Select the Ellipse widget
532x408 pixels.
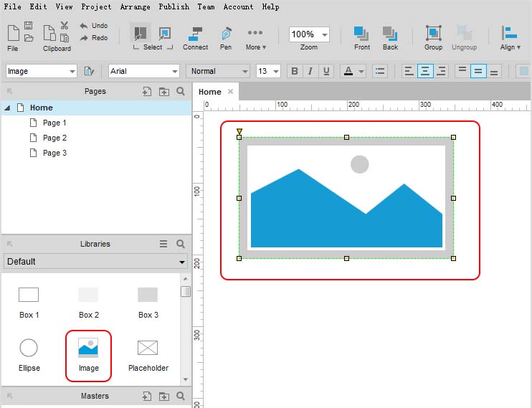(x=29, y=356)
